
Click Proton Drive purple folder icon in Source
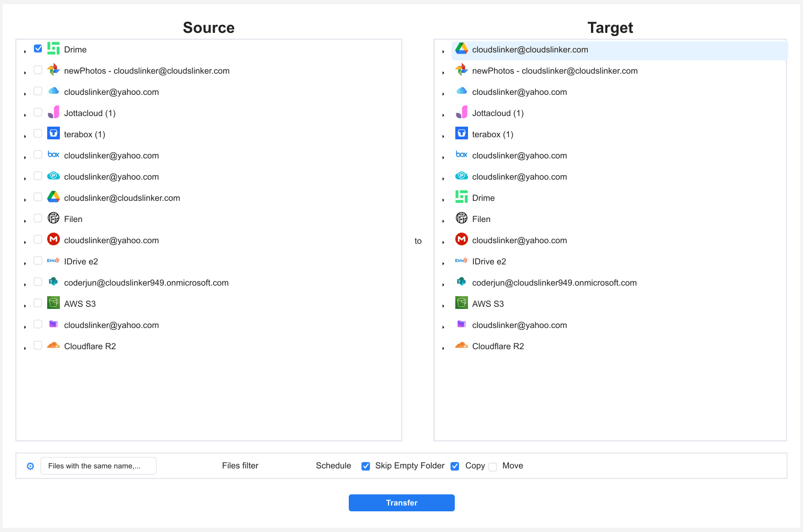[x=54, y=324]
